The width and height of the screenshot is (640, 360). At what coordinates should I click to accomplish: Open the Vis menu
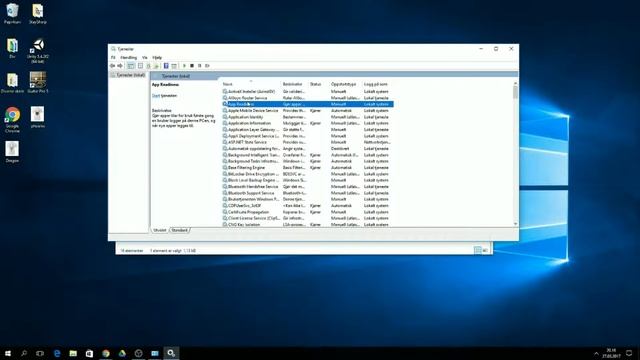(144, 58)
